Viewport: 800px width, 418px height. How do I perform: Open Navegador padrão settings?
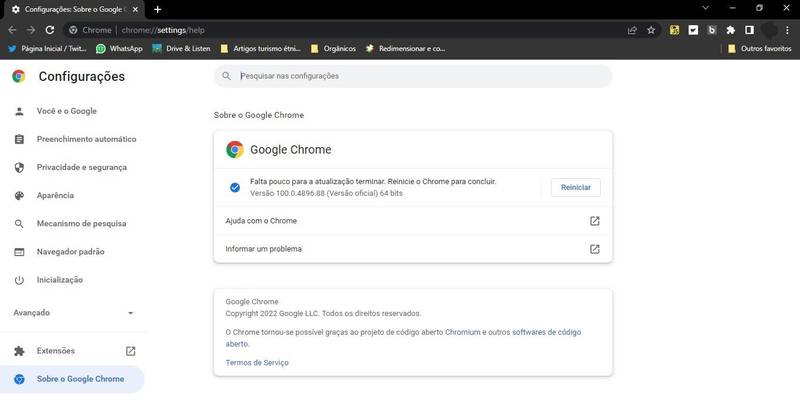click(72, 251)
